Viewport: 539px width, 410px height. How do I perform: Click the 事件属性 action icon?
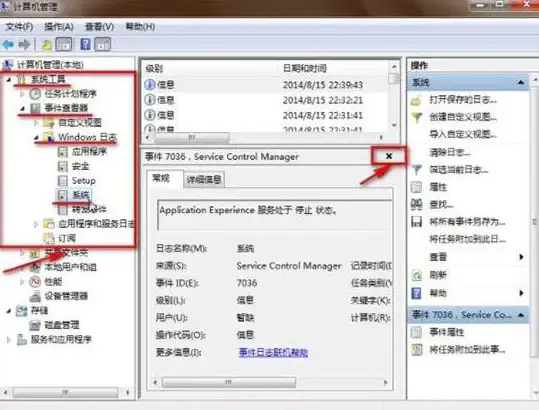coord(416,332)
